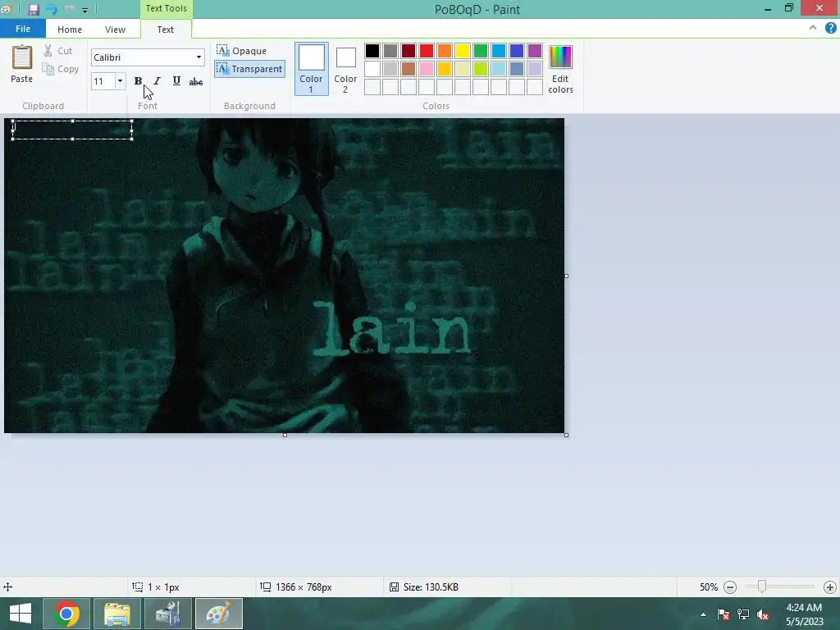840x630 pixels.
Task: Click inside the text box on canvas
Action: [72, 130]
